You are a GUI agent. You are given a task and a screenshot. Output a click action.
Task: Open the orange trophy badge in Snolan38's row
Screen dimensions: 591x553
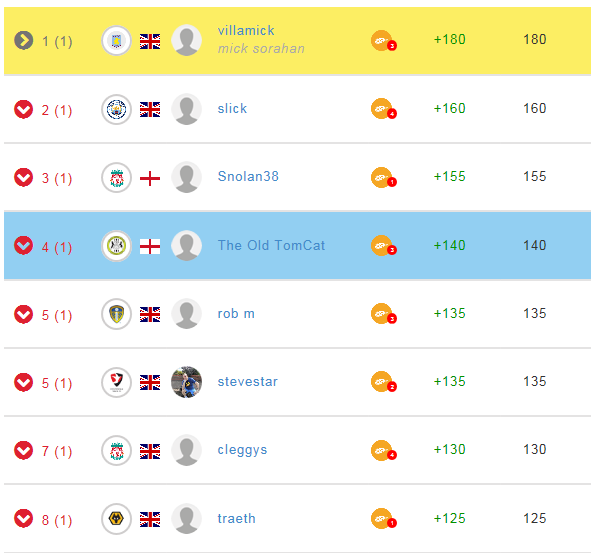[383, 178]
